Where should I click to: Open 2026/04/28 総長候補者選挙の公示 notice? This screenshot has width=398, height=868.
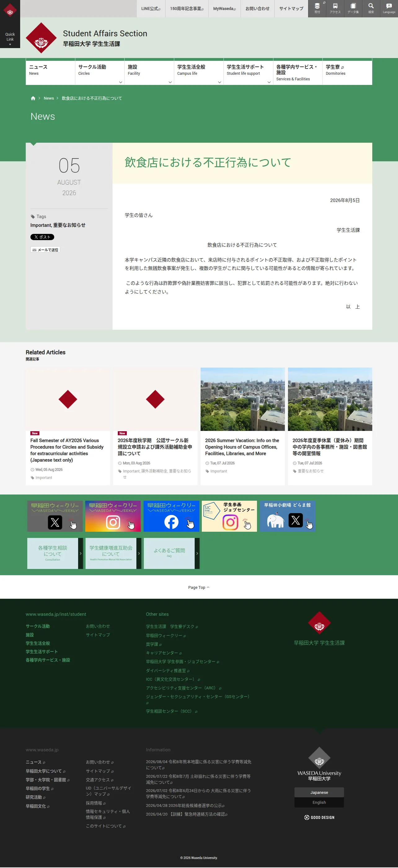click(x=185, y=805)
